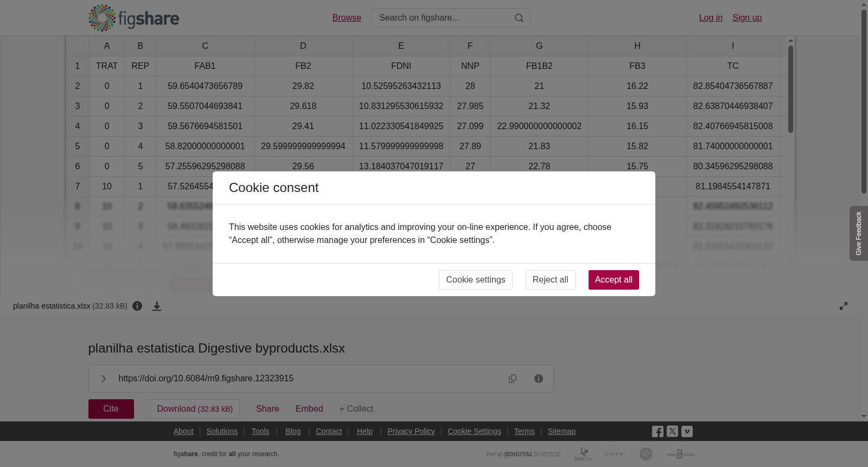Open About footer link
Image resolution: width=868 pixels, height=467 pixels.
point(183,431)
